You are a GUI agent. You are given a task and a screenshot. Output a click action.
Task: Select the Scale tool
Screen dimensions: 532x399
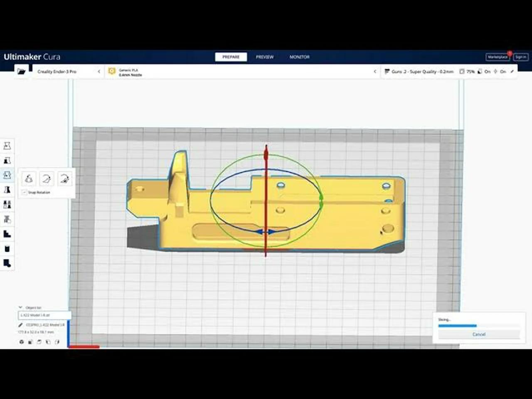(7, 160)
